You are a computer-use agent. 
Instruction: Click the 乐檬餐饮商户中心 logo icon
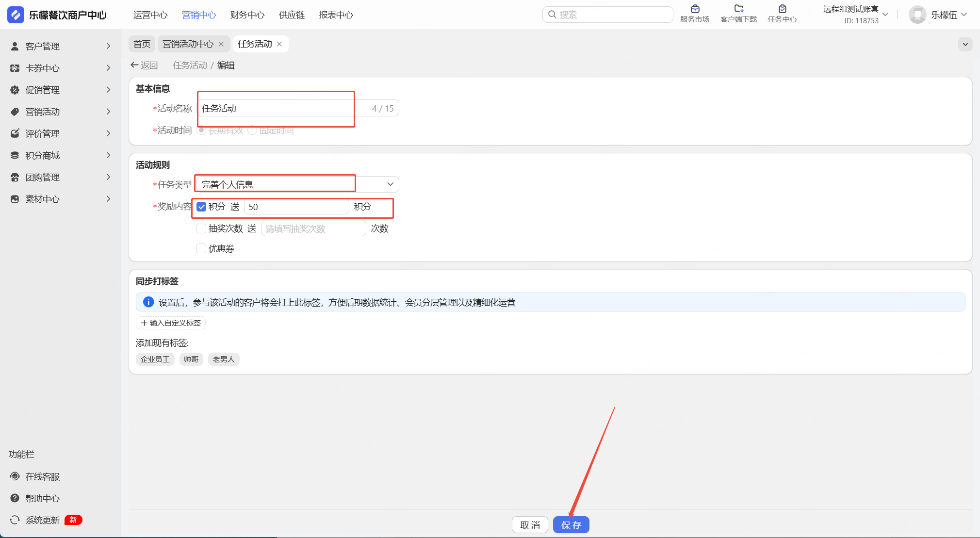(x=16, y=15)
